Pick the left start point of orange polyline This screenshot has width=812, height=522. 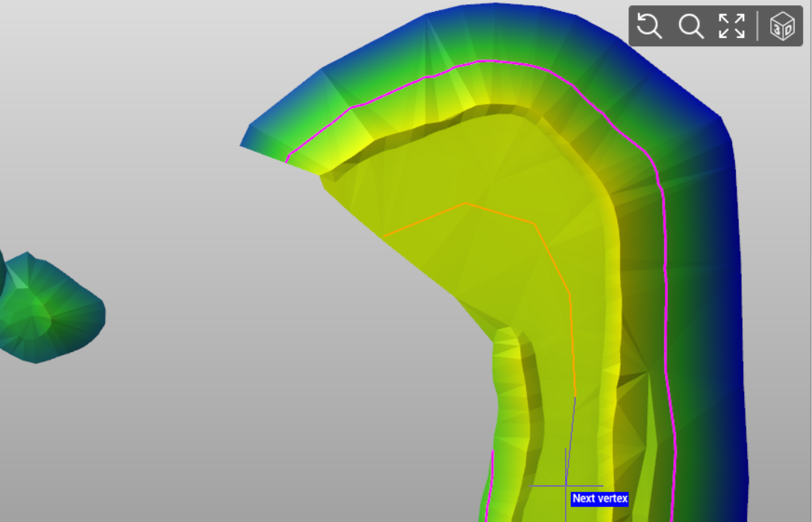384,237
